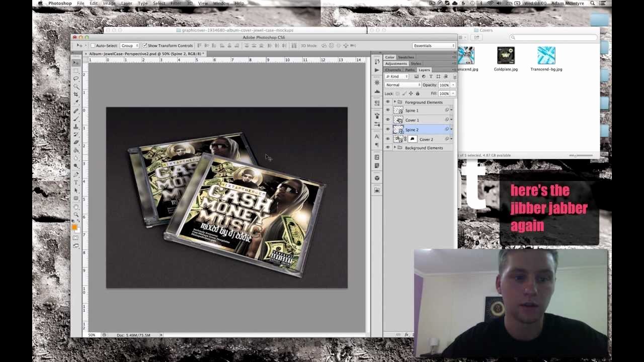Open the Image menu

tap(109, 4)
